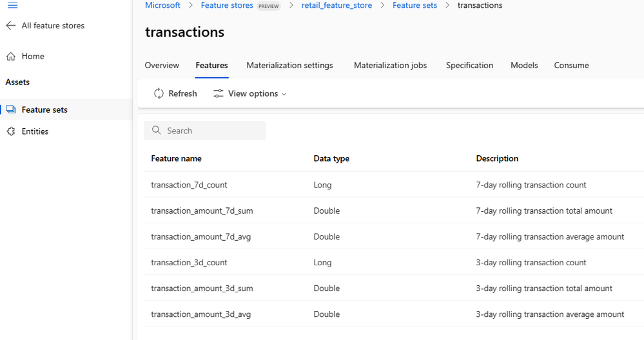This screenshot has width=644, height=340.
Task: Click description "7-day rolling transaction count"
Action: point(531,185)
